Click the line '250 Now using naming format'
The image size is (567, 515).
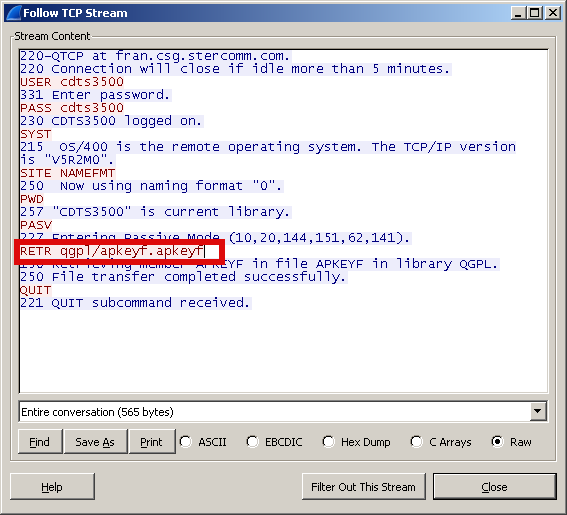151,186
